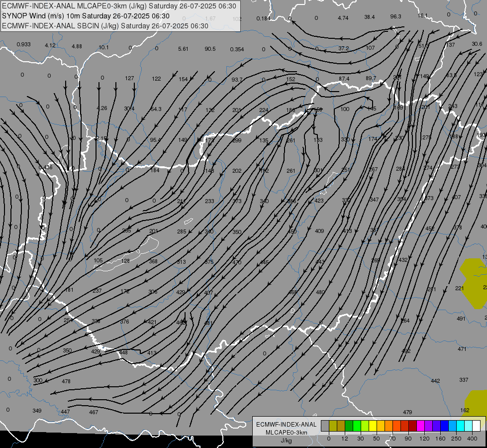This screenshot has height=448, width=487.
Task: Click the SYNOP Wind 10m title line
Action: (86, 16)
